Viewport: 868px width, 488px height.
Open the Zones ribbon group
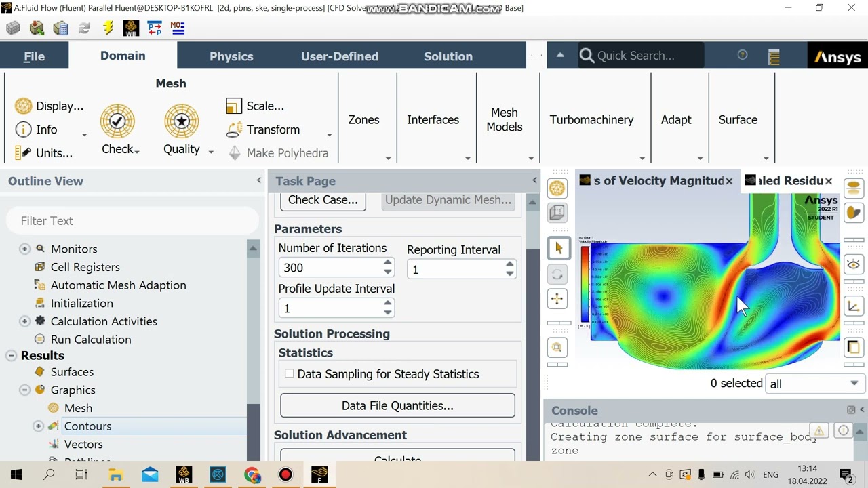tap(364, 119)
